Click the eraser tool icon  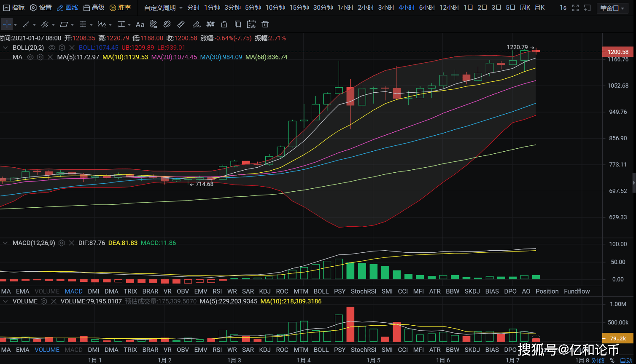(167, 24)
